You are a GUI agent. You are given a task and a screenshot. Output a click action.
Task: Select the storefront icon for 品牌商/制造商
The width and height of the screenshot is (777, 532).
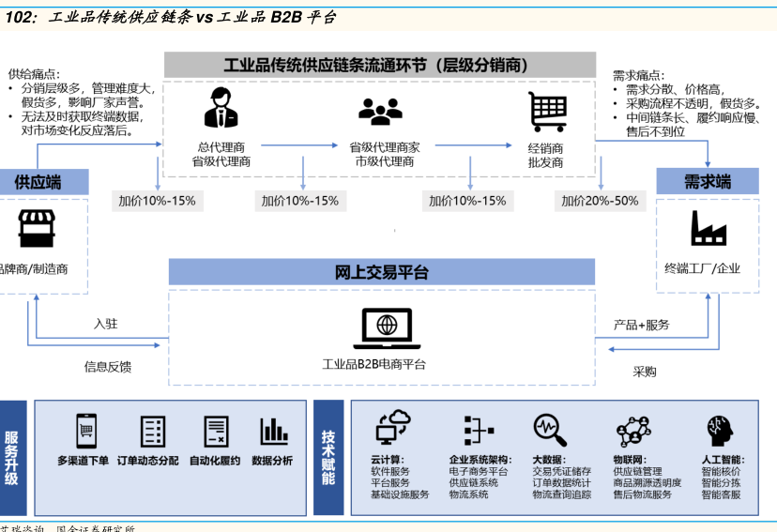tap(35, 229)
